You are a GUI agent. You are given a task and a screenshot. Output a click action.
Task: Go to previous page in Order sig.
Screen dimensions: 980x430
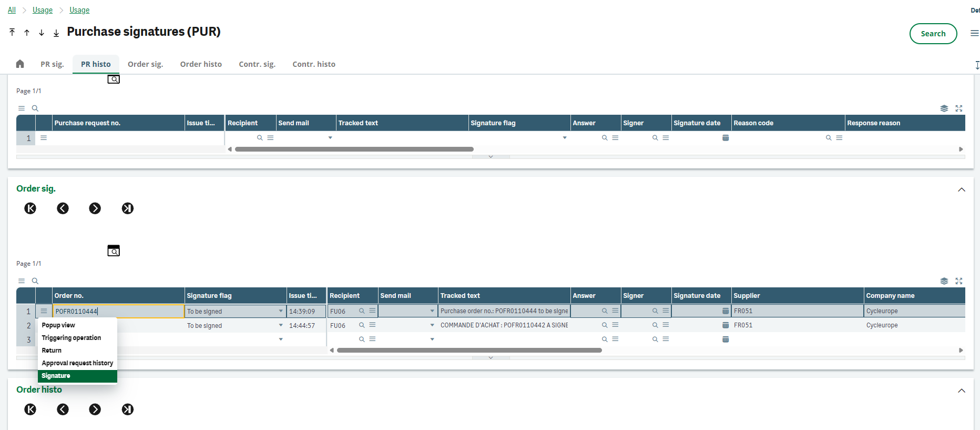[x=63, y=208]
